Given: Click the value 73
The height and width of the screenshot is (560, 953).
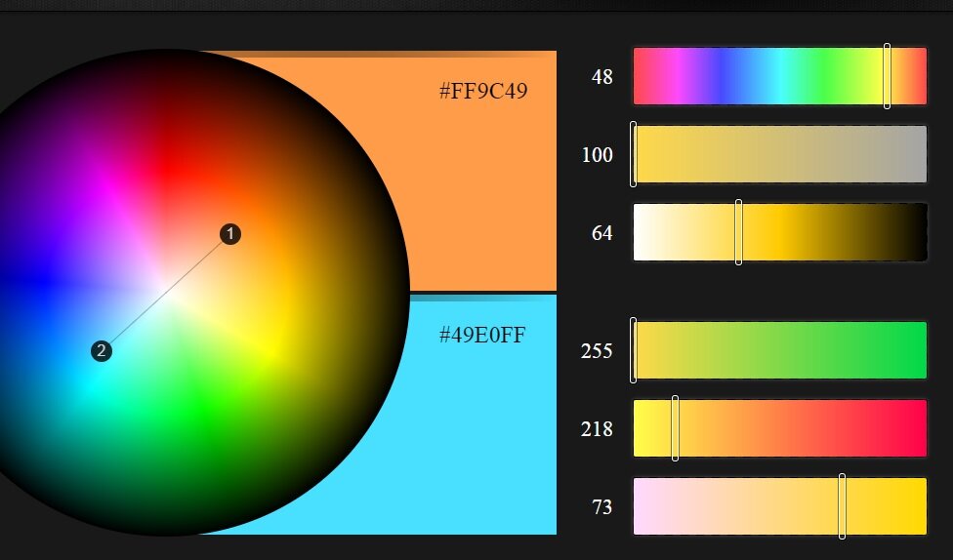Looking at the screenshot, I should (601, 507).
